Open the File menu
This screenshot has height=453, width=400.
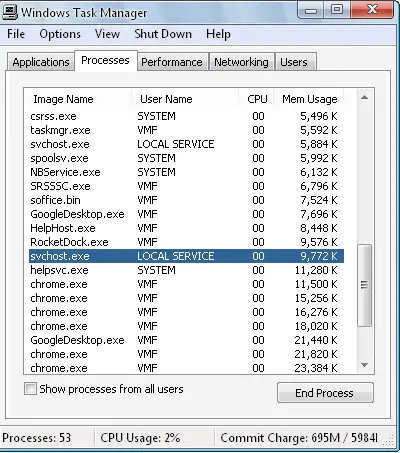16,34
